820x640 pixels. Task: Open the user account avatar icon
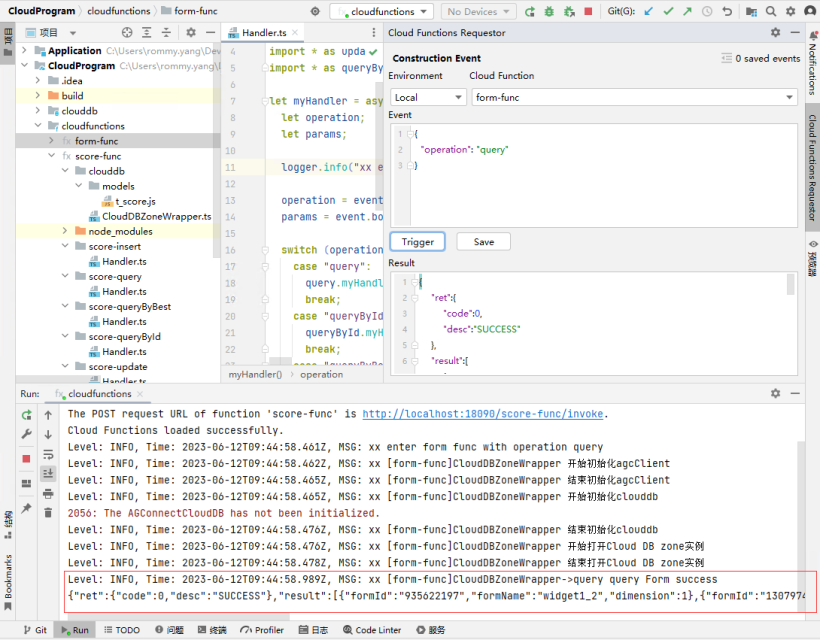810,11
